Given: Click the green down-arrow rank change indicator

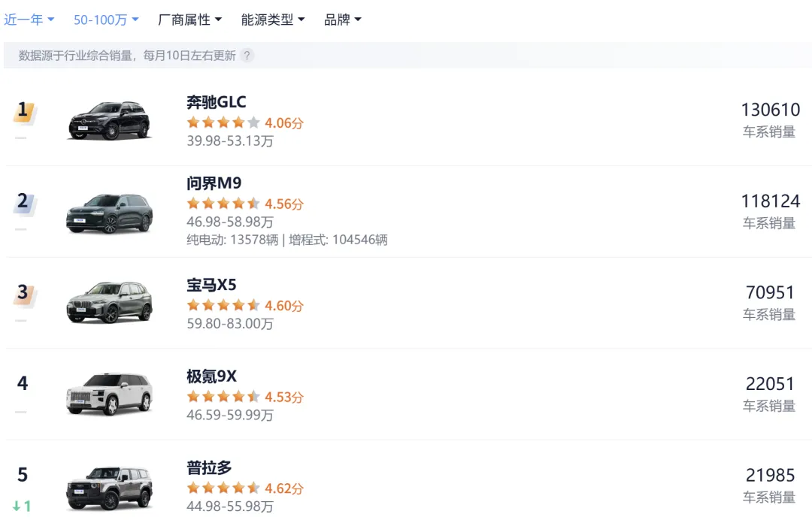Looking at the screenshot, I should click(22, 506).
